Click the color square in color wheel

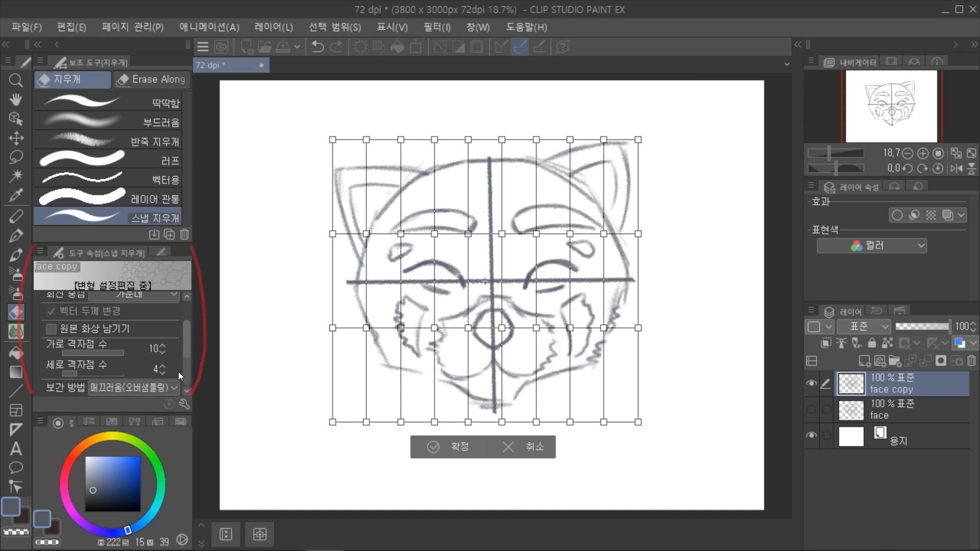click(112, 483)
